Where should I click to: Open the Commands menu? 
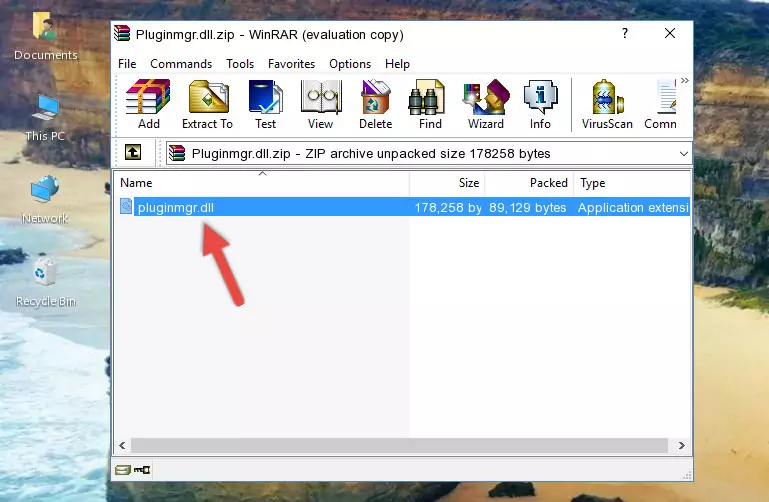coord(181,64)
